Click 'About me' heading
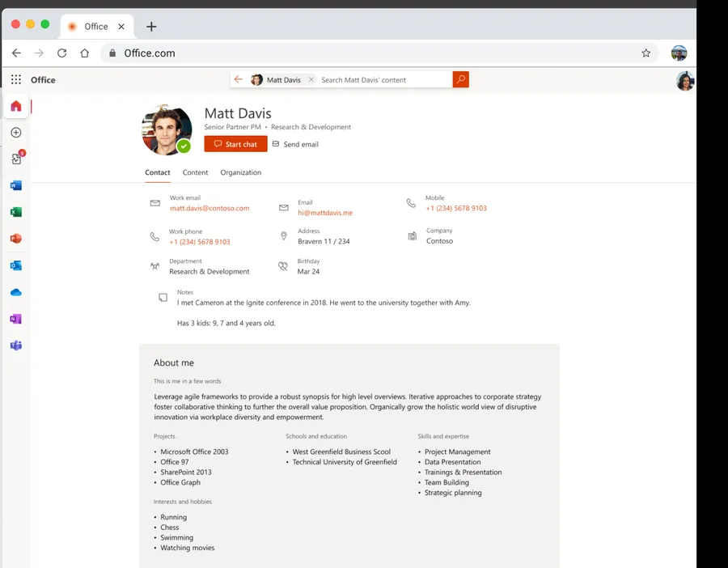728x568 pixels. pyautogui.click(x=174, y=362)
